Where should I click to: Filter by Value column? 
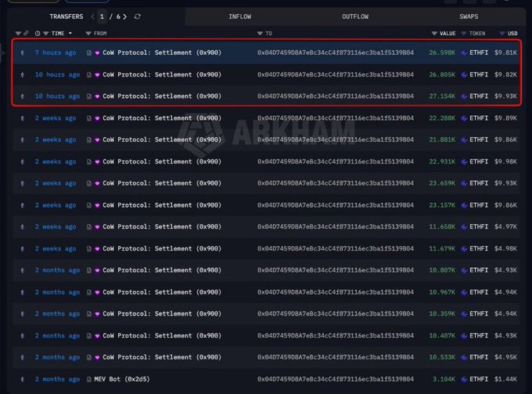click(434, 33)
